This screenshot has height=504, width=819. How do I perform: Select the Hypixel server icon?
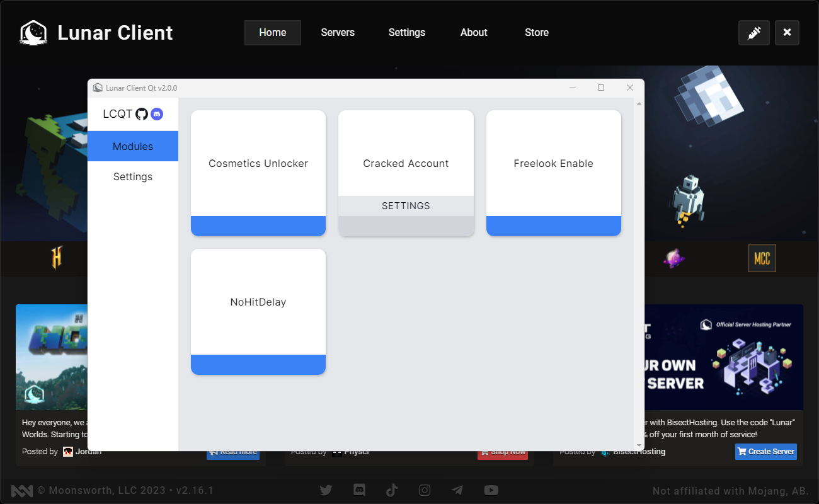pos(57,258)
